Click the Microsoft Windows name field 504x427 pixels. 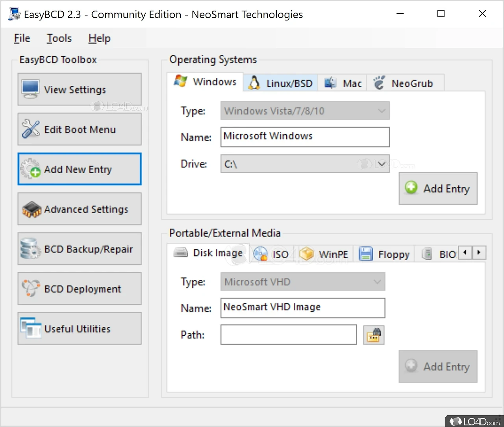pos(305,137)
